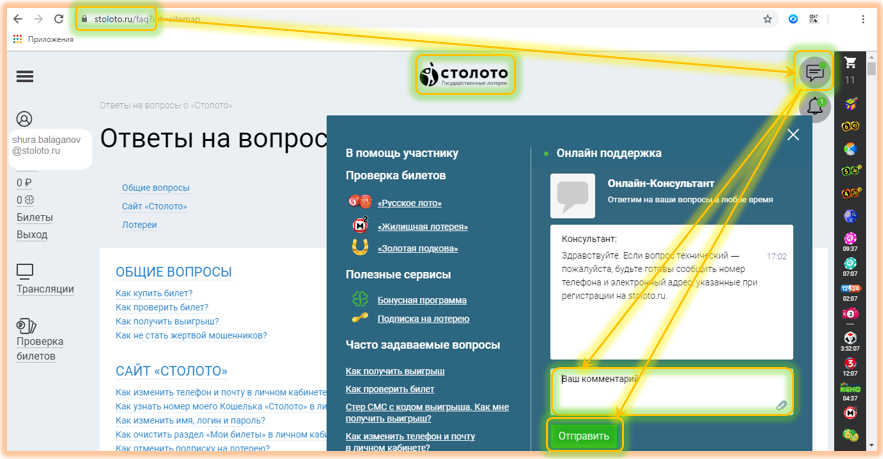Select the lottery icon with 09:37 timer

850,238
